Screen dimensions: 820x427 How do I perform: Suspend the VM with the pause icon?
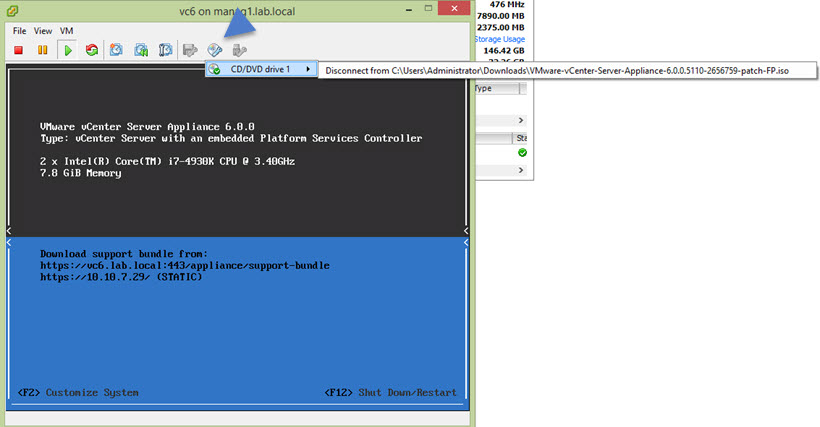click(x=43, y=50)
